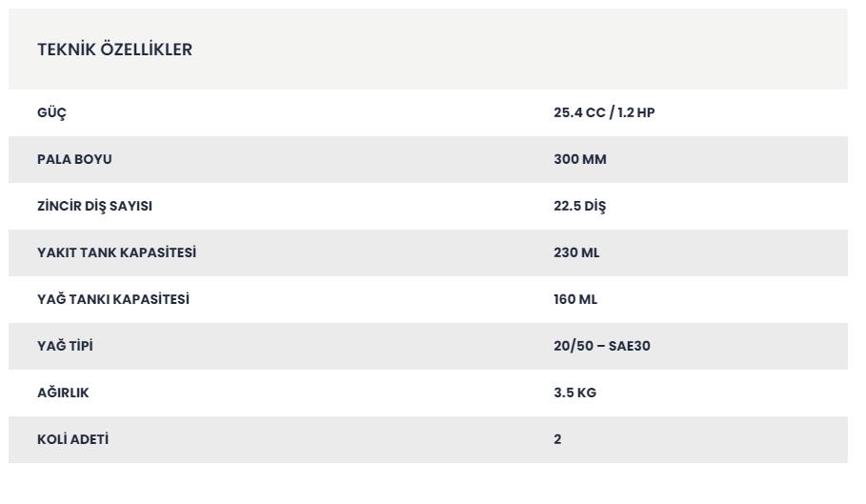The image size is (866, 504).
Task: Click empty space in the PALA BOYU row
Action: click(332, 159)
